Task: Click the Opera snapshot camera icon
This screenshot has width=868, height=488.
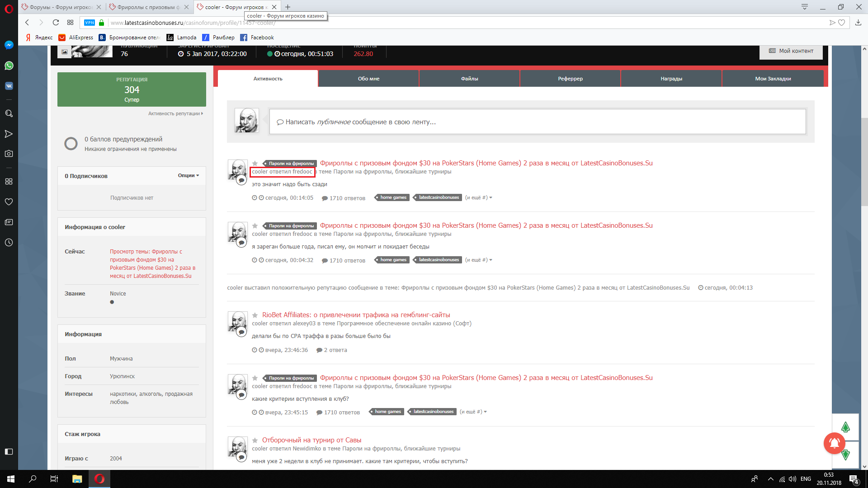Action: click(x=9, y=154)
